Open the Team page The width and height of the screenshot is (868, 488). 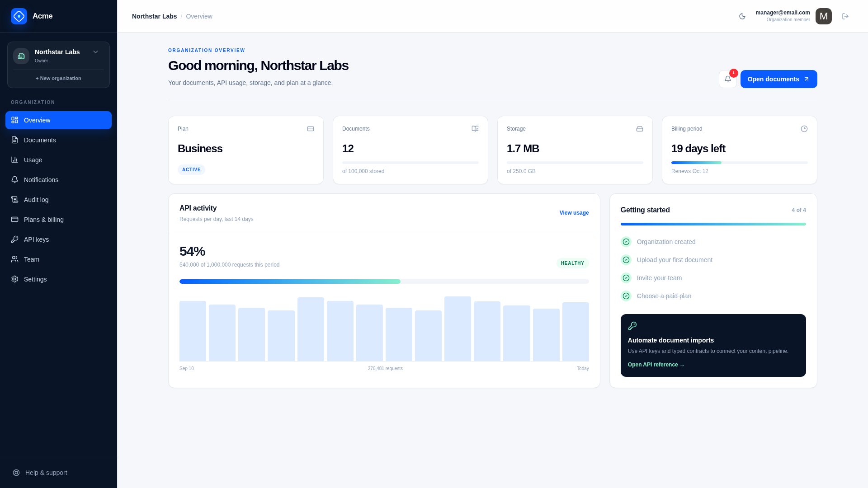58,259
